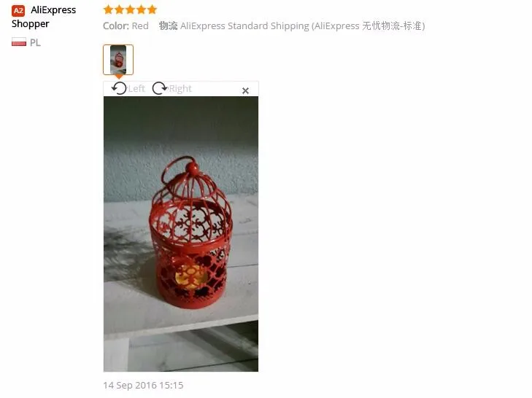Click the 'Color: Red' variant text

coord(126,26)
